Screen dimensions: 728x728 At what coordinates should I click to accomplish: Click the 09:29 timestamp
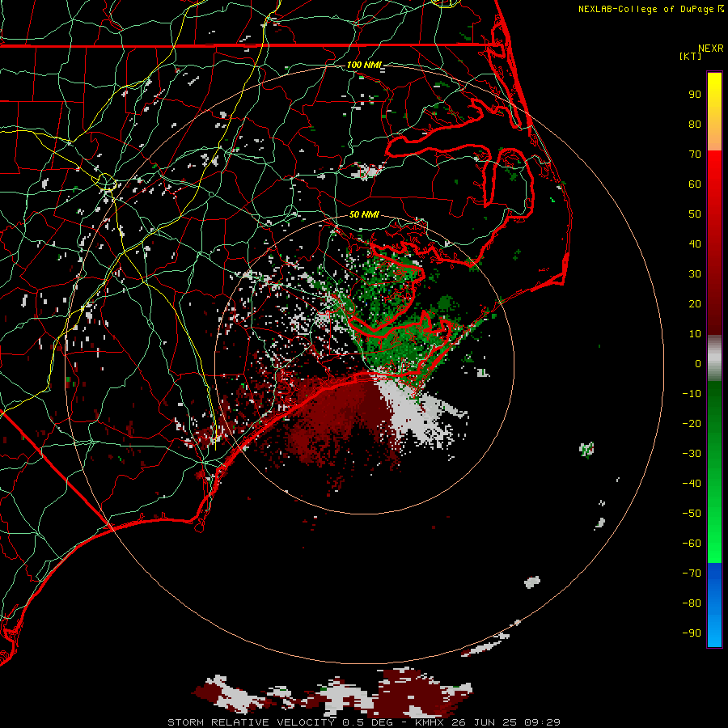point(542,722)
